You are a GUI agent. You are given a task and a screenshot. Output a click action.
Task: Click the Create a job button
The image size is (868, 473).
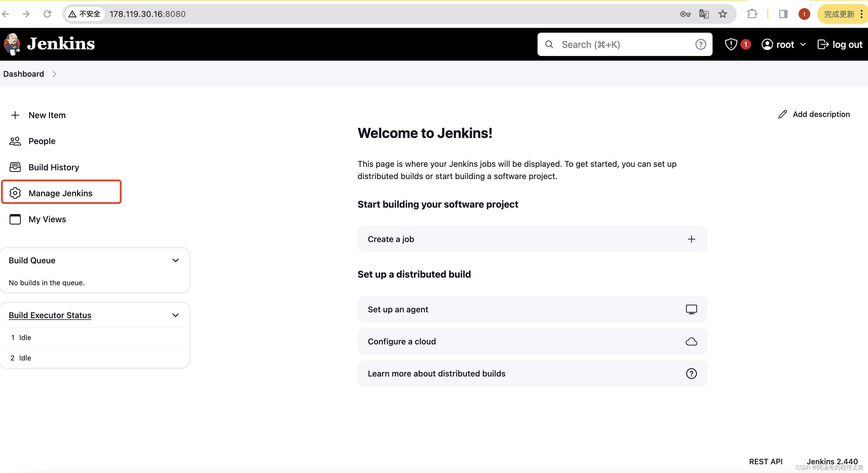(x=532, y=239)
